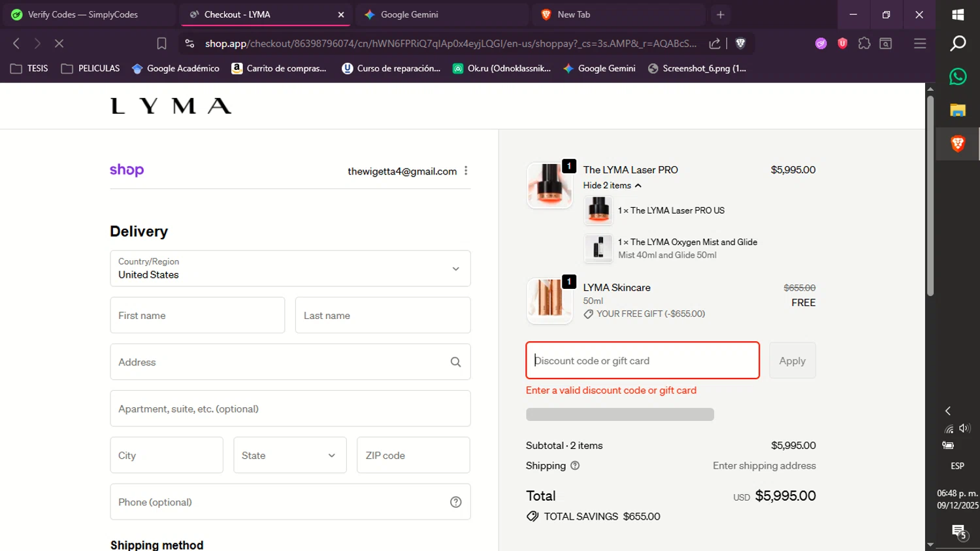Click the volume speaker tray icon
This screenshot has height=551, width=980.
click(964, 428)
